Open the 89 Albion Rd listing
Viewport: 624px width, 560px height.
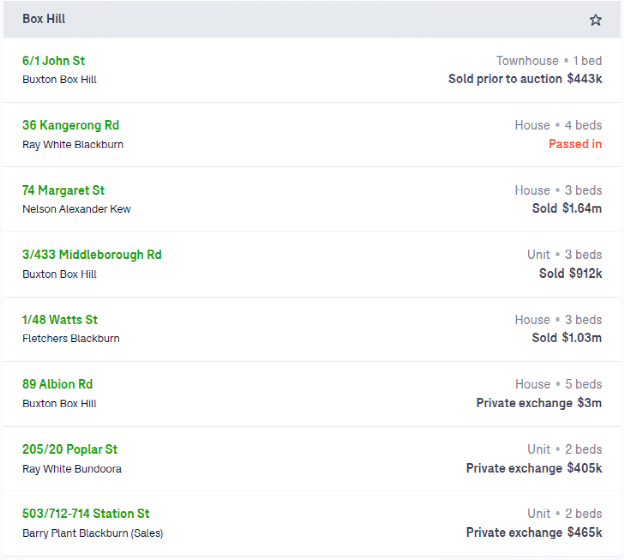pyautogui.click(x=57, y=384)
